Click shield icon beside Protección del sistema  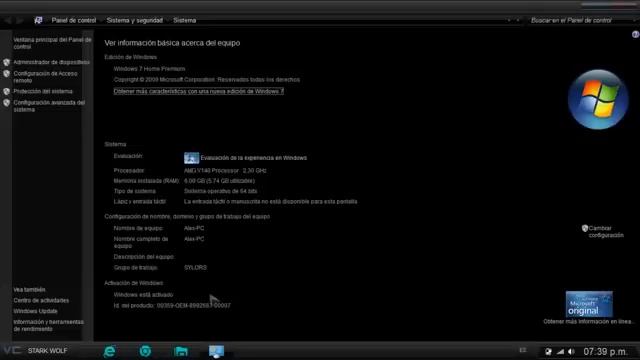7,91
